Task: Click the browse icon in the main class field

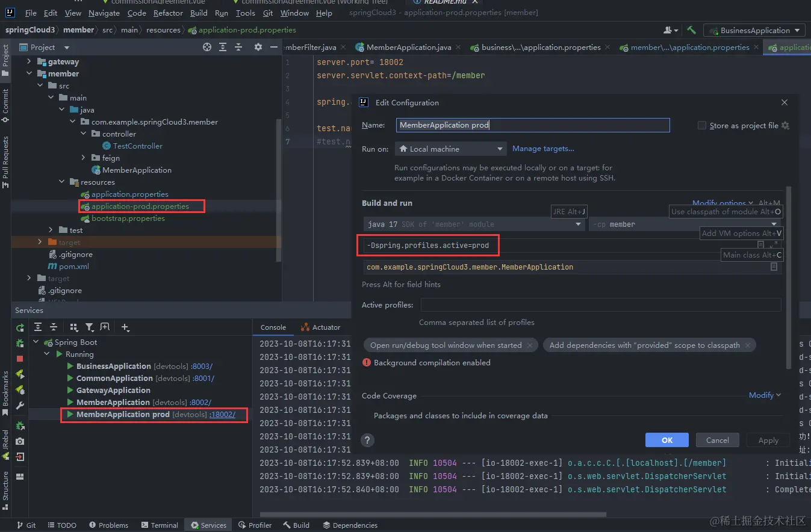Action: 774,267
